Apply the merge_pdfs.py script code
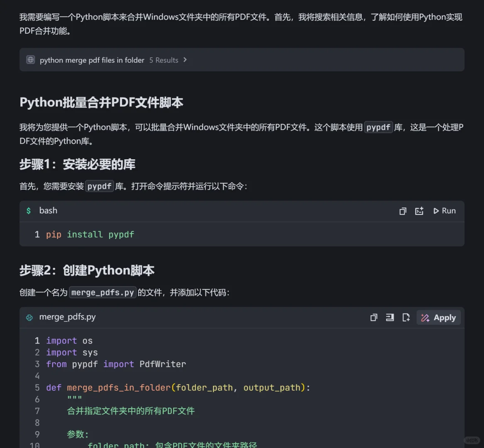The width and height of the screenshot is (484, 448). tap(439, 317)
